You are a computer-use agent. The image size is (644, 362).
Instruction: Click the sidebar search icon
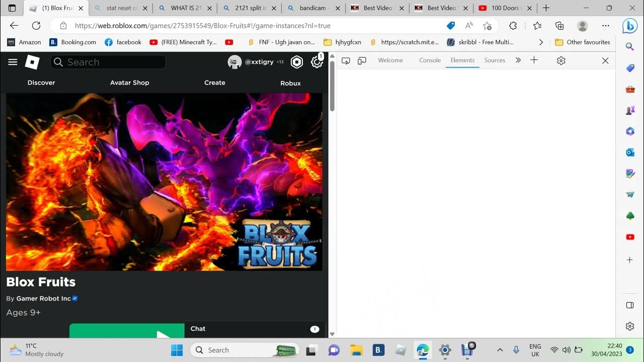[x=630, y=47]
